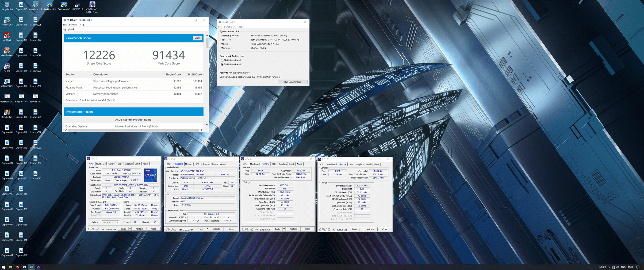Click the taskbar volume speaker icon
Screen dimensions: 644x270
tap(618, 267)
